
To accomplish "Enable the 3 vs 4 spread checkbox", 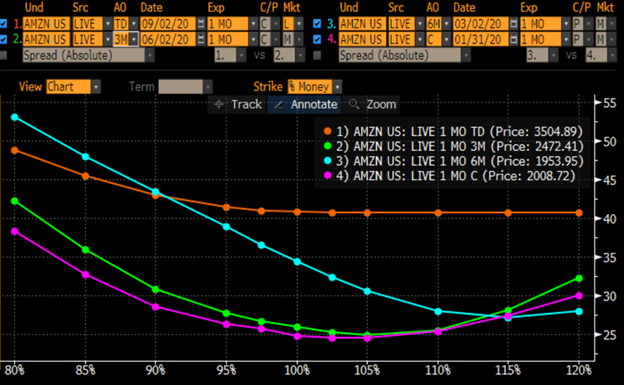I will pos(317,55).
